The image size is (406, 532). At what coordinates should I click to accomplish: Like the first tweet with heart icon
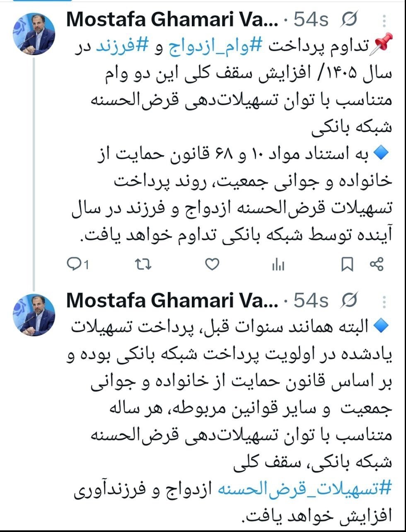click(212, 264)
